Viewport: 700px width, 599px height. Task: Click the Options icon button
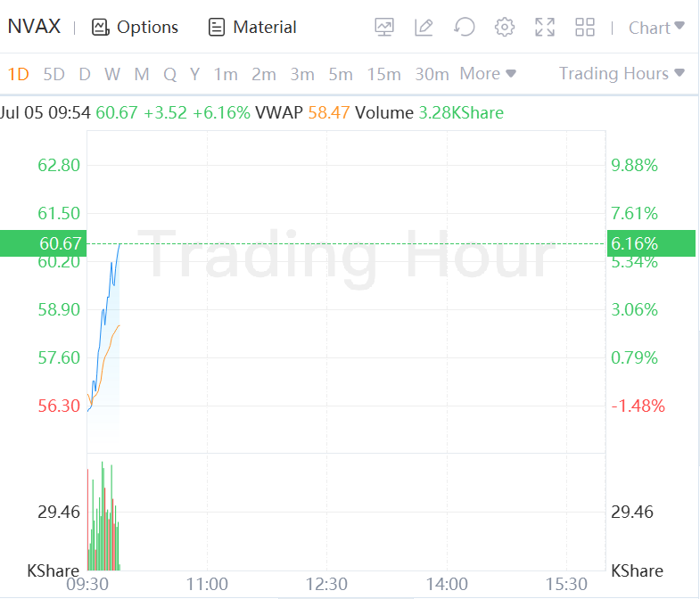(100, 28)
